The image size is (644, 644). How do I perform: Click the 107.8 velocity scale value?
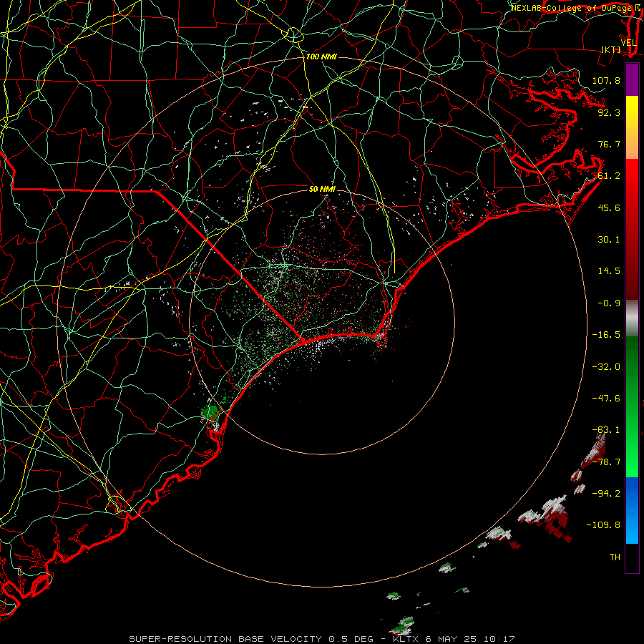coord(606,80)
